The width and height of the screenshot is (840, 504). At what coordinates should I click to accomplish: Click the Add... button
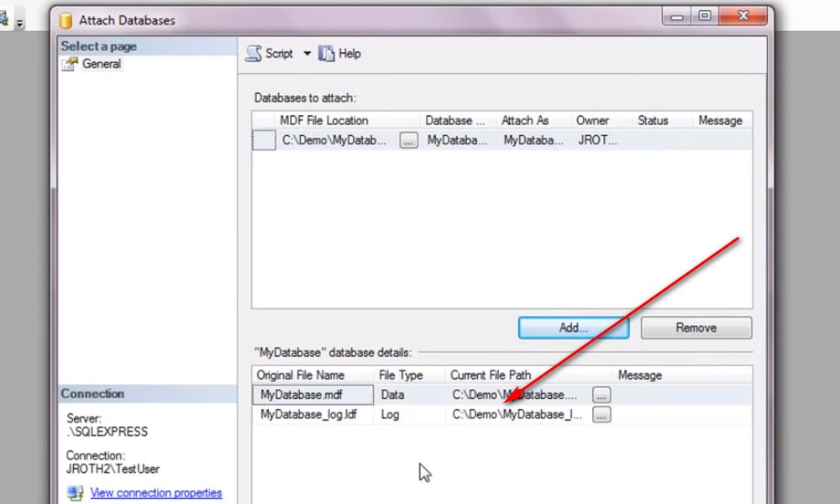(574, 328)
